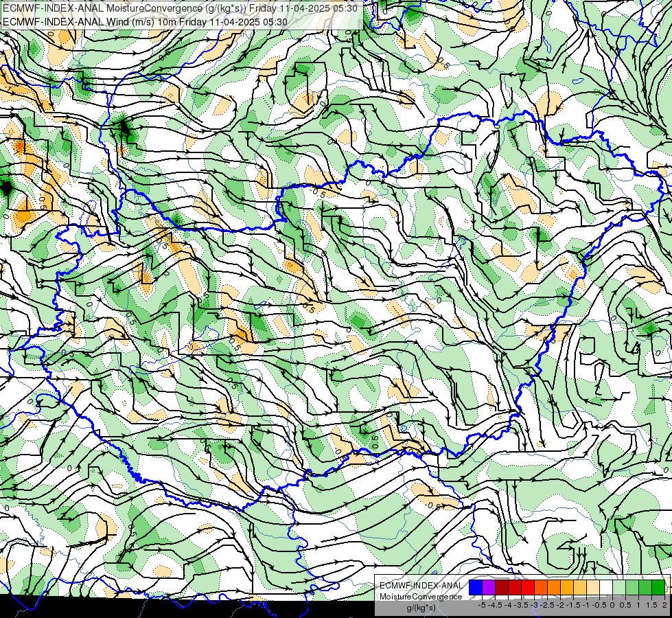This screenshot has height=618, width=672.
Task: Pick the pale beige swatch ending at -0.5
Action: pos(593,587)
